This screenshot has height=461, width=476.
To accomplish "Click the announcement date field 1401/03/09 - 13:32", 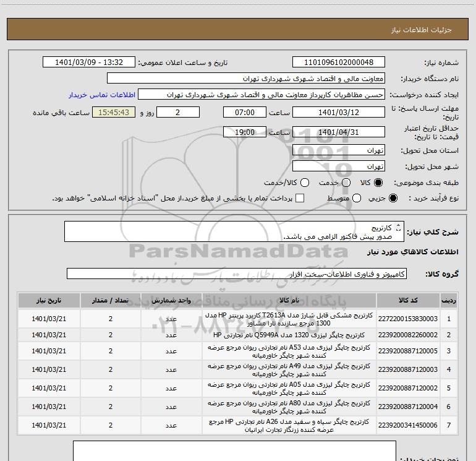I will coord(89,62).
